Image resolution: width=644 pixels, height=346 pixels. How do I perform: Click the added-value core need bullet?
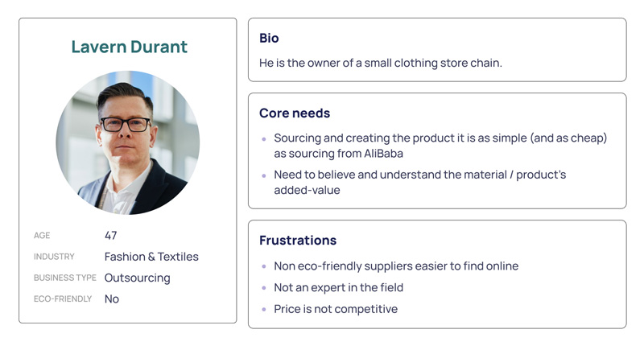pyautogui.click(x=419, y=182)
